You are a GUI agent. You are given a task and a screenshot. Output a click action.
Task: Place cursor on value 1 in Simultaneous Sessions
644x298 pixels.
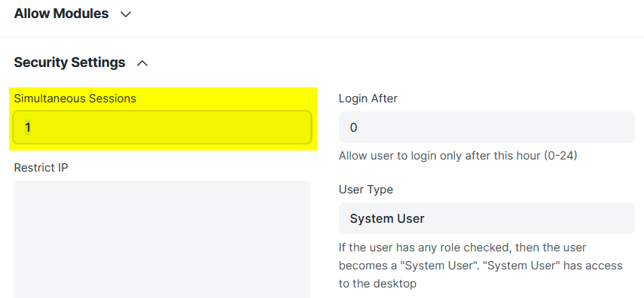click(x=28, y=128)
